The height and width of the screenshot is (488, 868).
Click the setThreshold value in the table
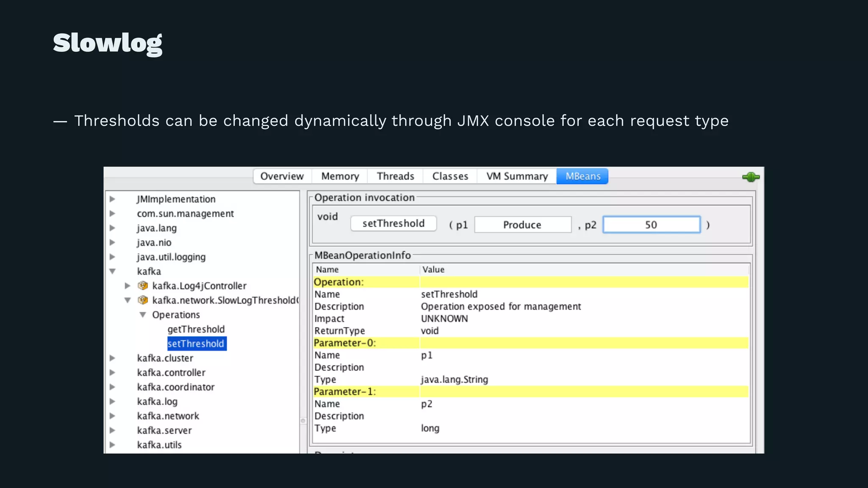449,294
